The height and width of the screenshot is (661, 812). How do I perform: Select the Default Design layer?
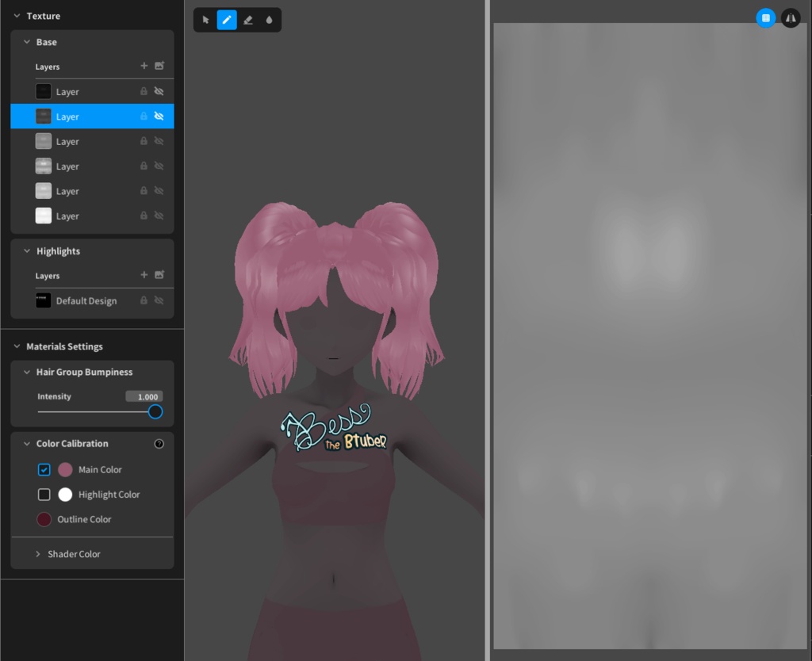click(86, 300)
